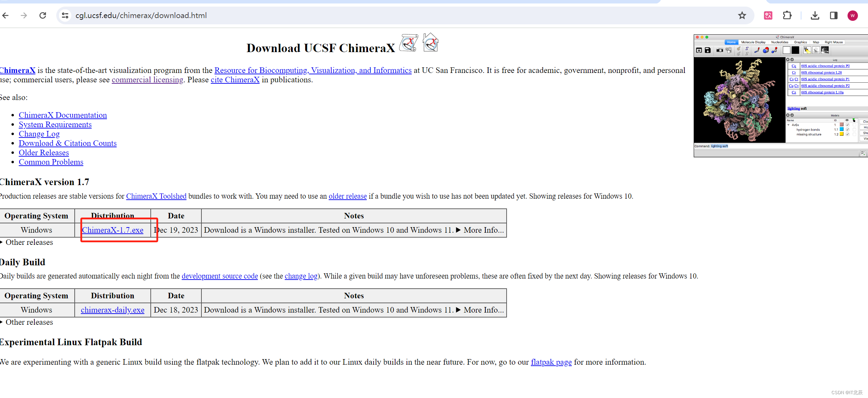Reload the current page
This screenshot has height=398, width=868.
point(43,15)
